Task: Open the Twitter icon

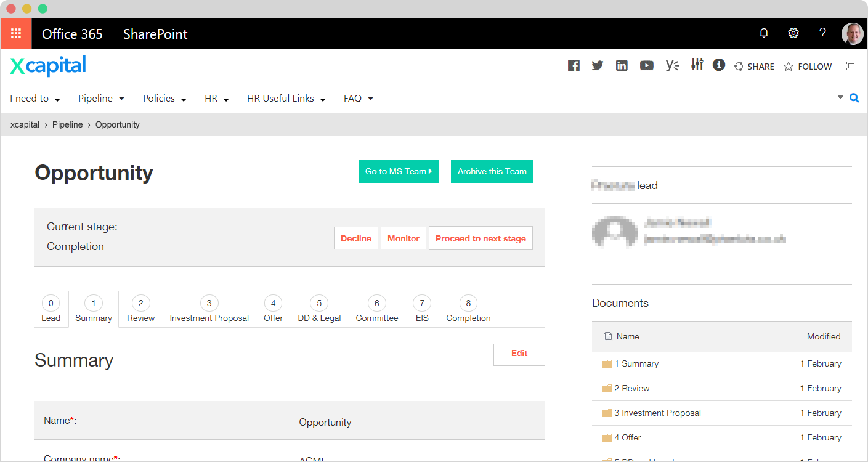Action: click(x=598, y=66)
